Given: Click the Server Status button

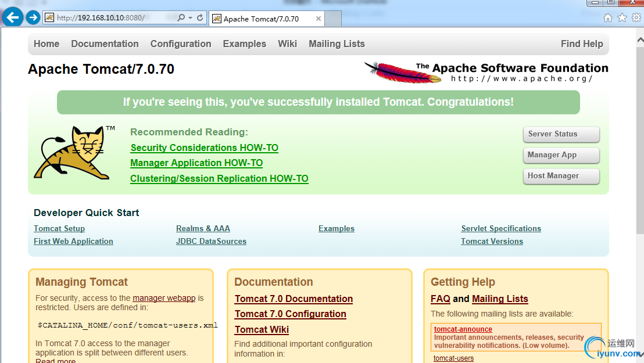Looking at the screenshot, I should [561, 134].
